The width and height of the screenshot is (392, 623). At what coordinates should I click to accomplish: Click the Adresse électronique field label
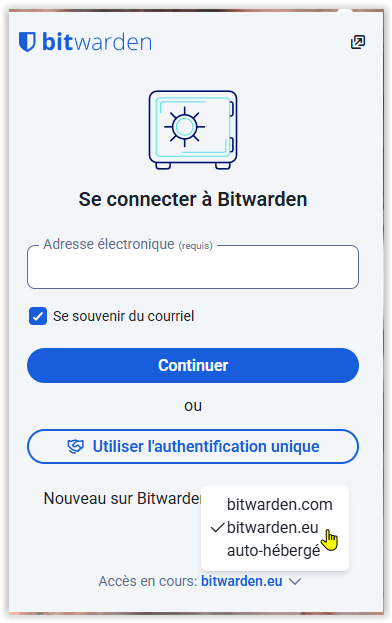pyautogui.click(x=127, y=244)
